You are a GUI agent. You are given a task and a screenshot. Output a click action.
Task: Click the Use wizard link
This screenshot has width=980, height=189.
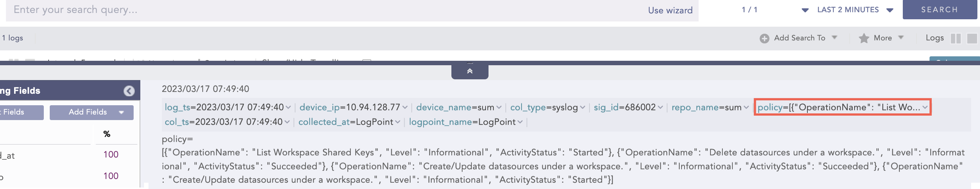(670, 11)
